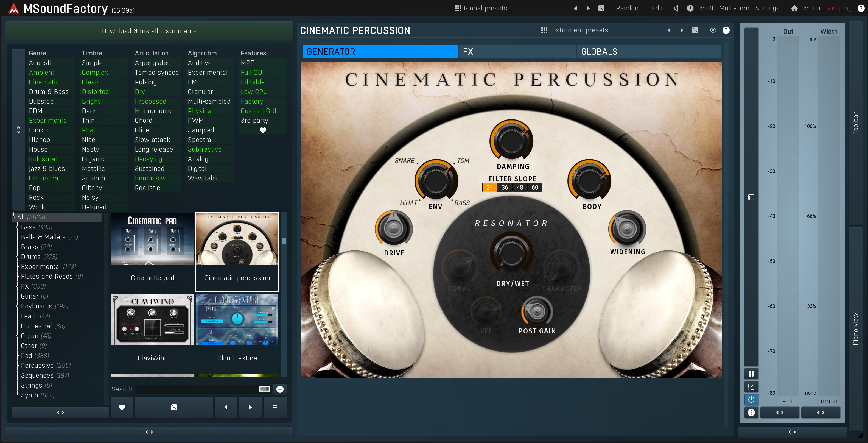
Task: Open the instrument help question mark icon
Action: coord(726,30)
